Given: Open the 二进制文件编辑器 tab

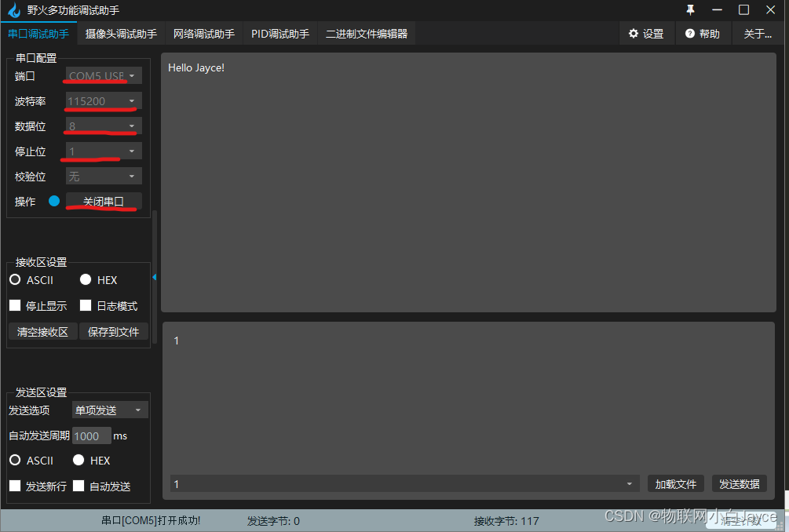Looking at the screenshot, I should [x=367, y=34].
